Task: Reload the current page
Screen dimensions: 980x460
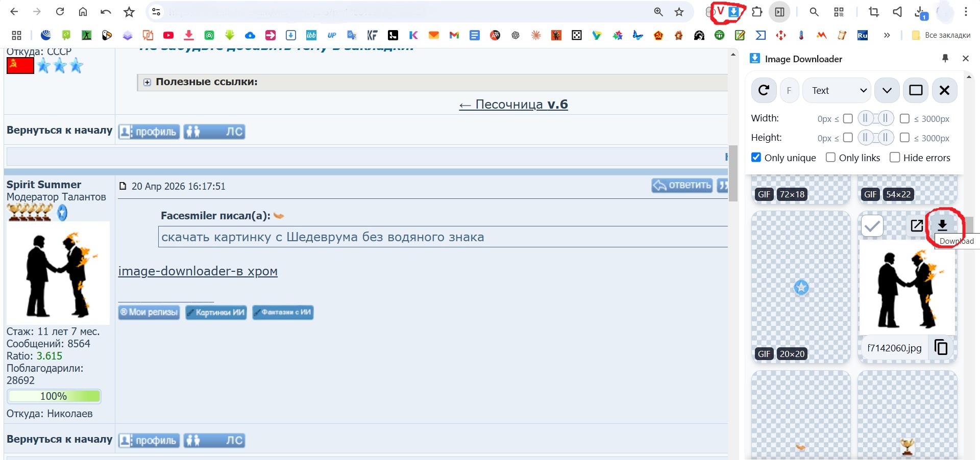Action: (x=60, y=12)
